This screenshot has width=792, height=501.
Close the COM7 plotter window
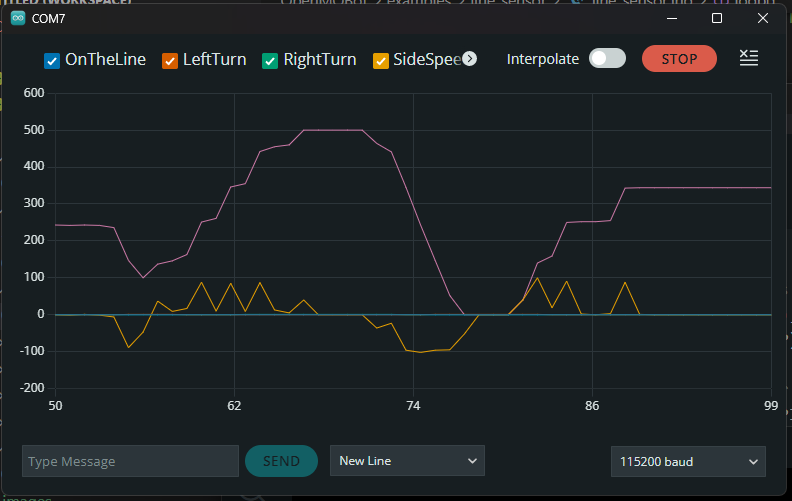click(x=763, y=18)
